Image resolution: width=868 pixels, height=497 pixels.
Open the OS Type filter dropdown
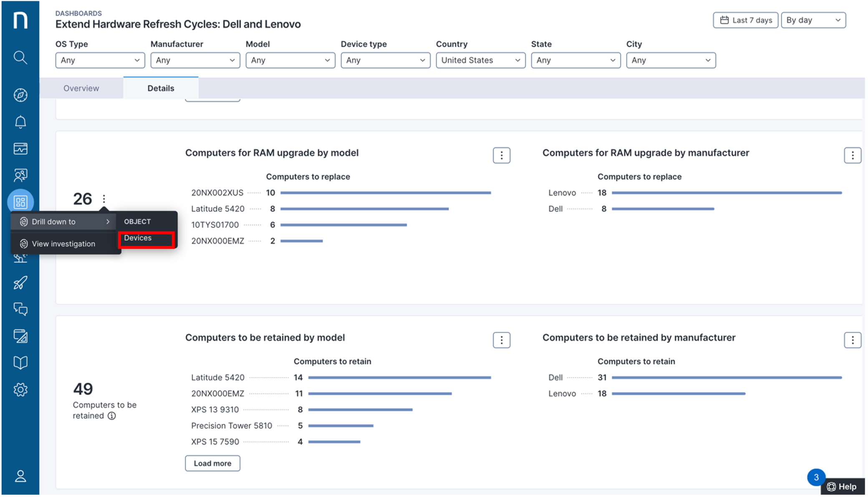(x=100, y=60)
